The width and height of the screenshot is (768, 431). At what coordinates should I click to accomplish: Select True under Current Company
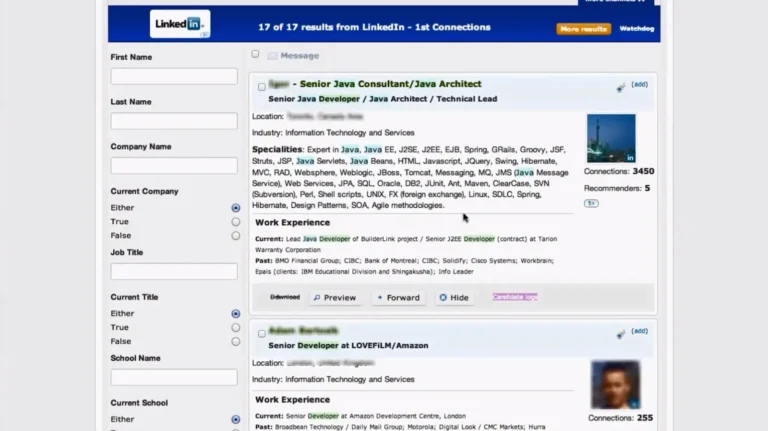tap(236, 222)
